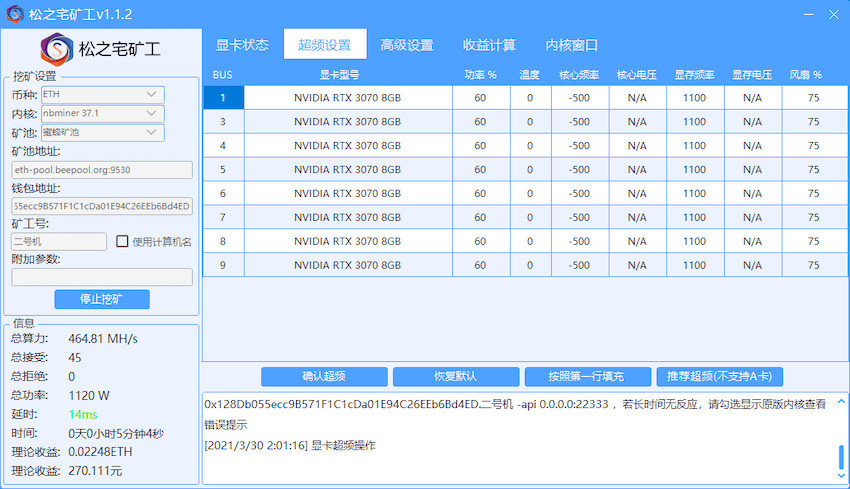This screenshot has height=489, width=850.
Task: Open the 内核 nbminer 37.1 dropdown
Action: click(x=102, y=113)
